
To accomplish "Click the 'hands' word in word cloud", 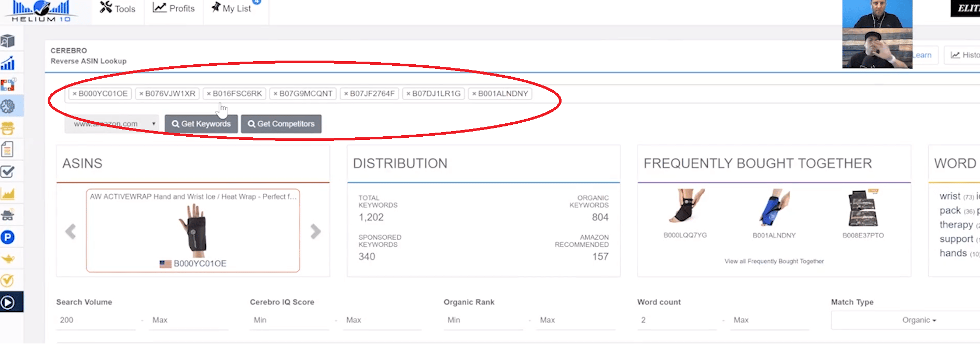I will point(953,253).
